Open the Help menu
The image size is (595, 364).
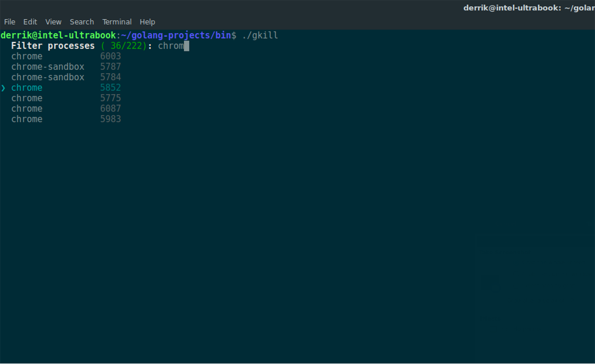pos(147,22)
